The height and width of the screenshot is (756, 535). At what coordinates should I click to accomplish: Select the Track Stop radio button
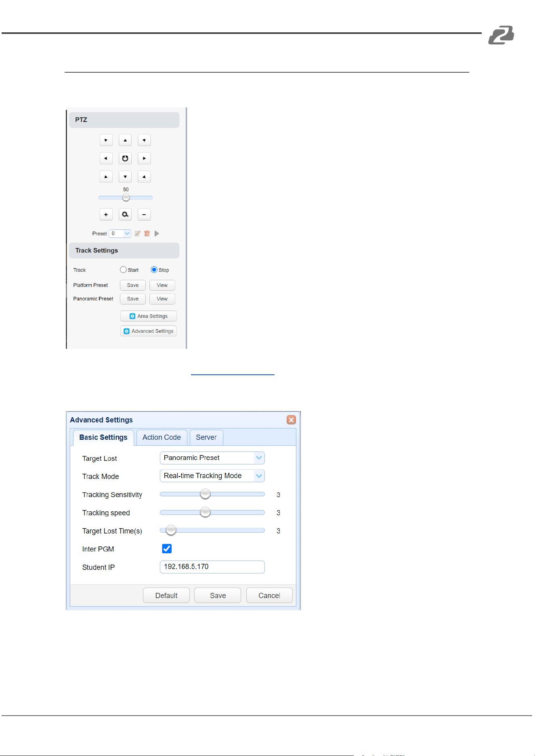154,270
